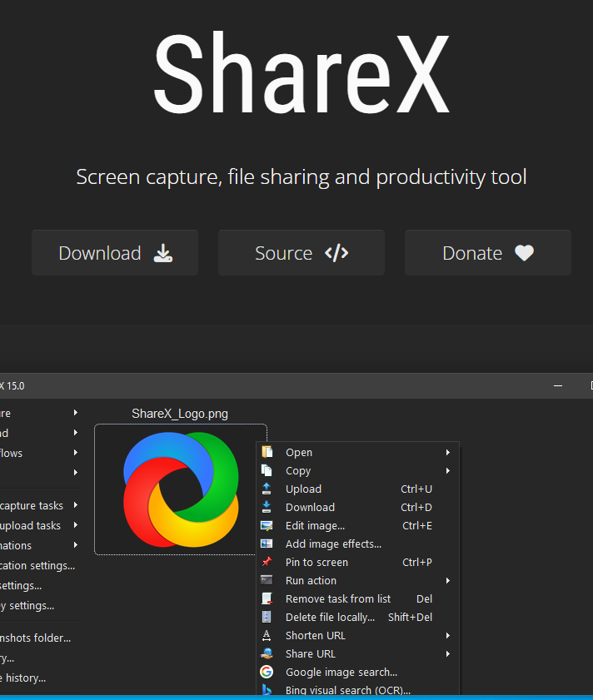The width and height of the screenshot is (593, 700).
Task: Click the Remove task from list icon
Action: point(267,598)
